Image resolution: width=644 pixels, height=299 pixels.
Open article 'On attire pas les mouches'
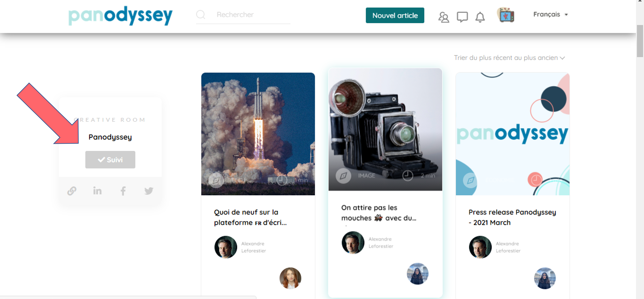(x=379, y=213)
